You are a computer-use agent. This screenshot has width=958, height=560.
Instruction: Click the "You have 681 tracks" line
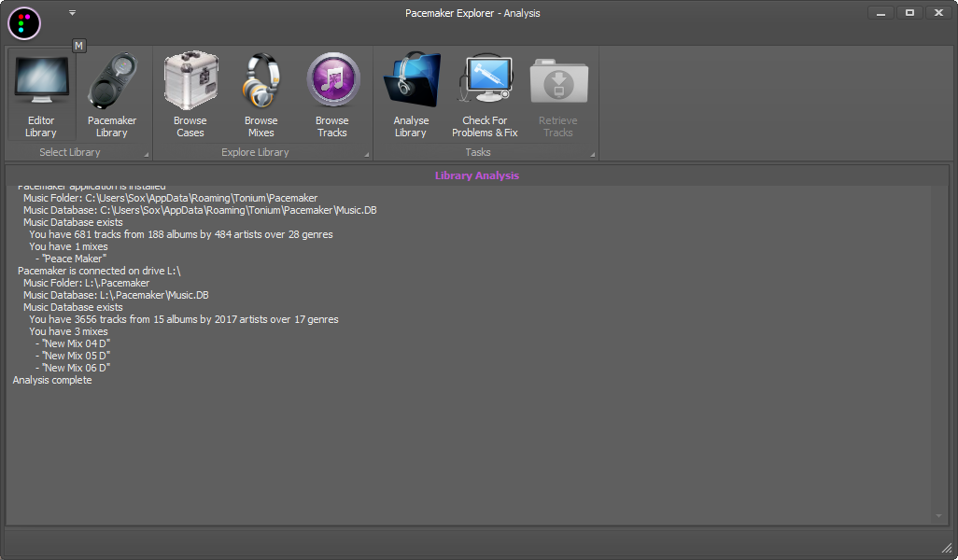[x=181, y=234]
